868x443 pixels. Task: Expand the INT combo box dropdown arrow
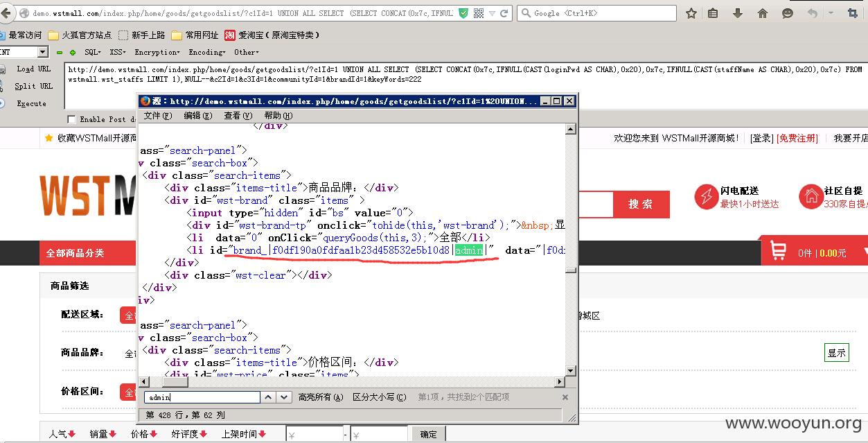[x=42, y=52]
